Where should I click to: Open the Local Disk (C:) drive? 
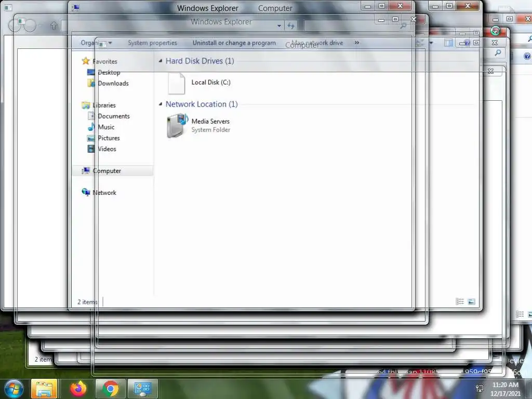coord(199,83)
